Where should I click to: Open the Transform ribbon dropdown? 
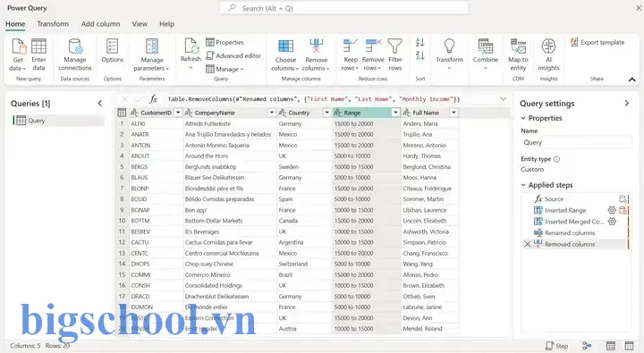click(x=449, y=55)
